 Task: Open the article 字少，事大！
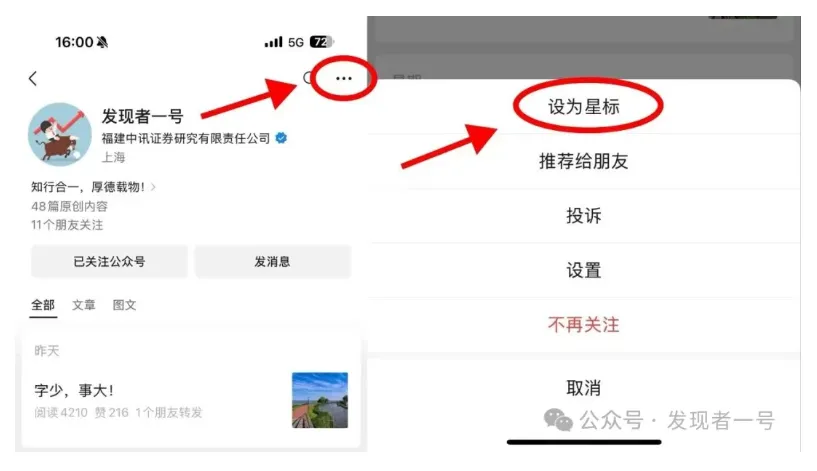[74, 390]
